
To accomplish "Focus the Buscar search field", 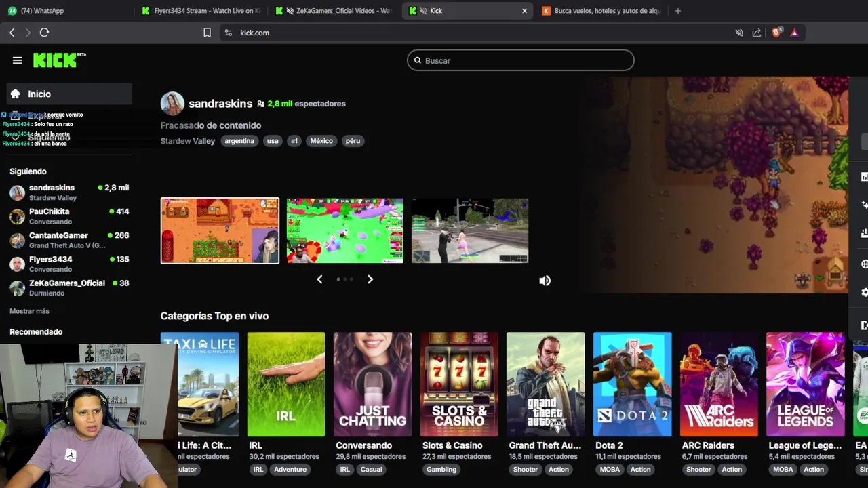I will click(521, 60).
